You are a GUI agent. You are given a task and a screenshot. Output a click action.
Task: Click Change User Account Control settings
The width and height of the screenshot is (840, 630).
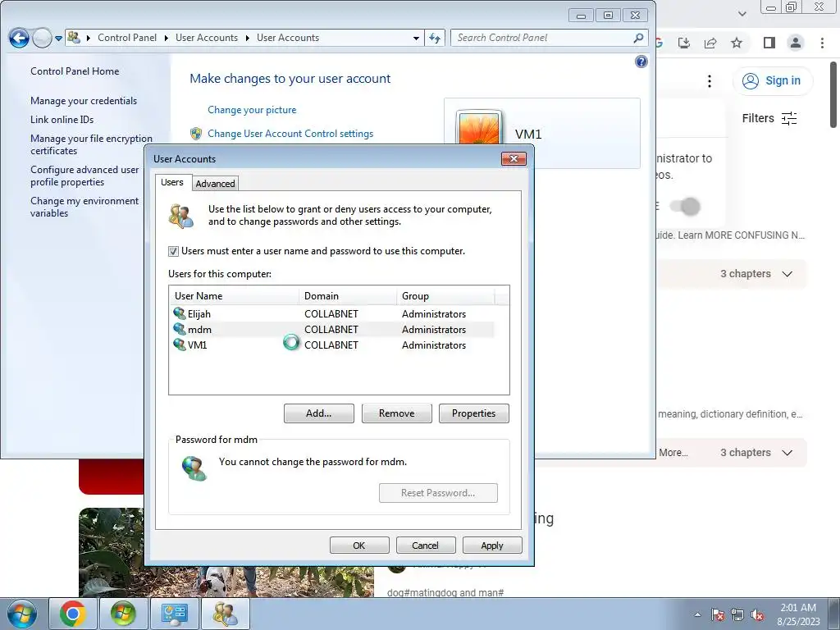[290, 134]
